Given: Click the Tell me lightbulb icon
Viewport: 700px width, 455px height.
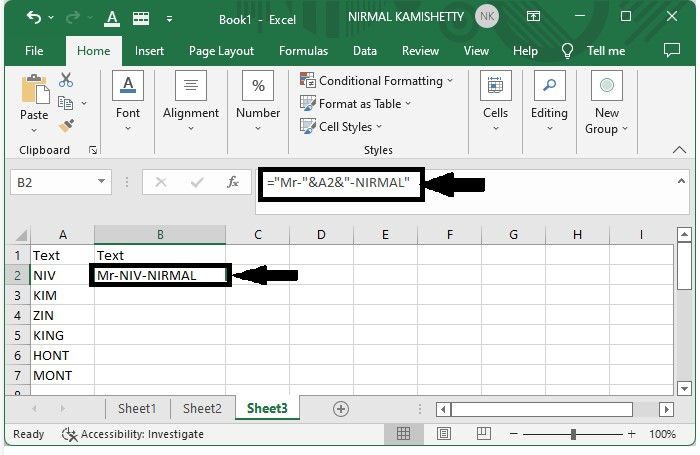Looking at the screenshot, I should (x=567, y=51).
